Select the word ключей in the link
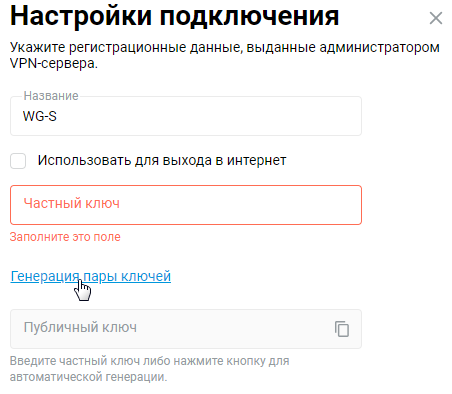This screenshot has width=452, height=394. click(146, 276)
